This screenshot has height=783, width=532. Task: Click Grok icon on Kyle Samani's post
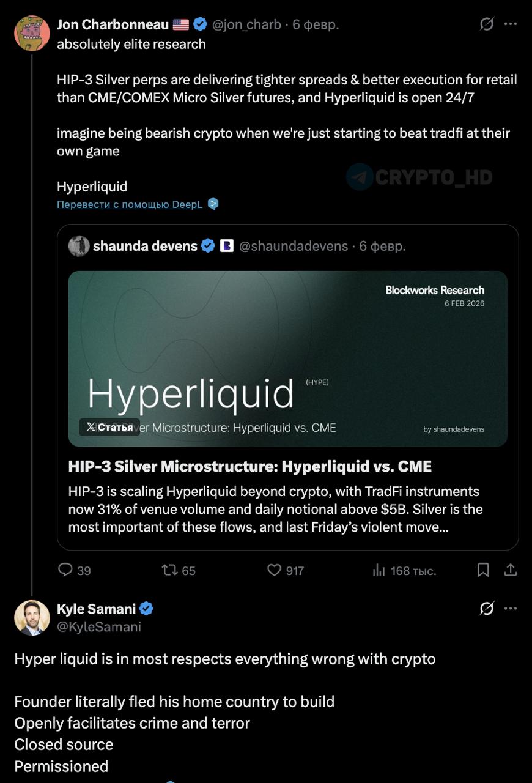(x=487, y=609)
